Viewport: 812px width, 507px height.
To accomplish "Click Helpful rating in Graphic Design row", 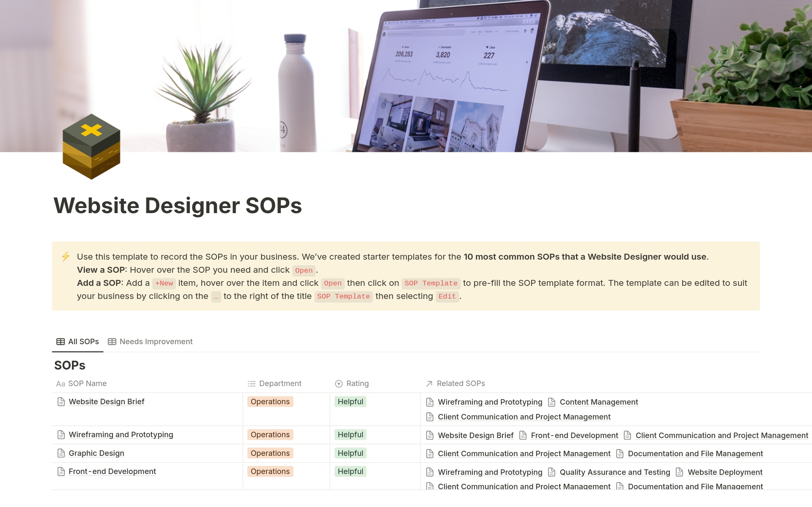I will pos(350,453).
